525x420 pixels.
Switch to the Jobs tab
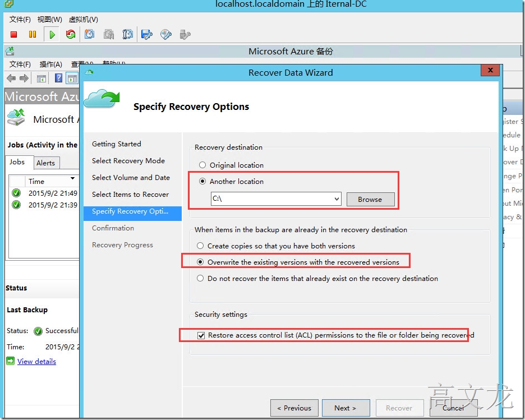(x=17, y=162)
